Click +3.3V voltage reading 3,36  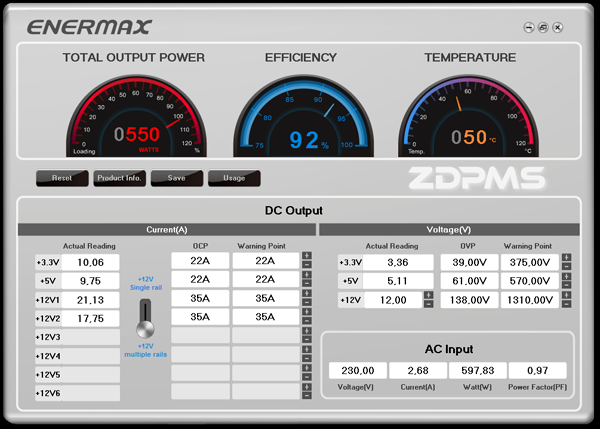pos(398,263)
